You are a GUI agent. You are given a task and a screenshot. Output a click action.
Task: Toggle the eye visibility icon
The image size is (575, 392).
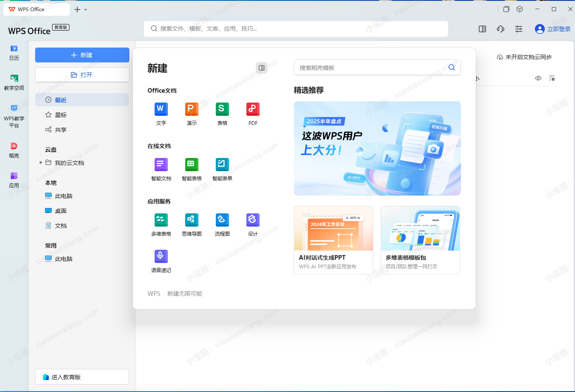[x=538, y=78]
